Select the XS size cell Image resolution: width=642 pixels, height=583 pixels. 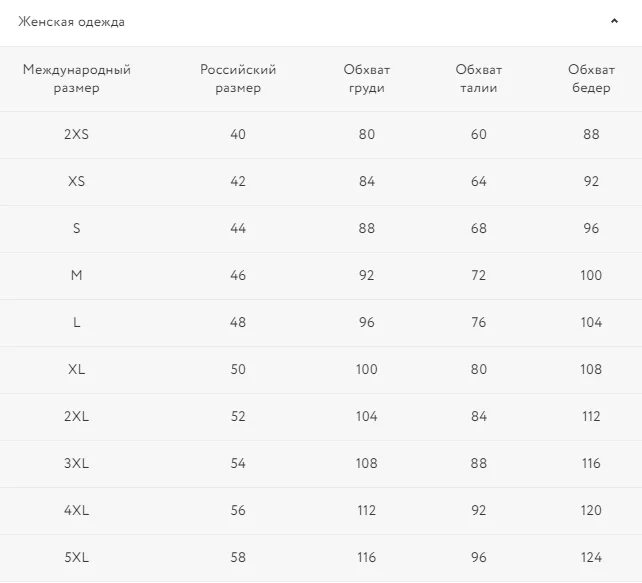77,181
